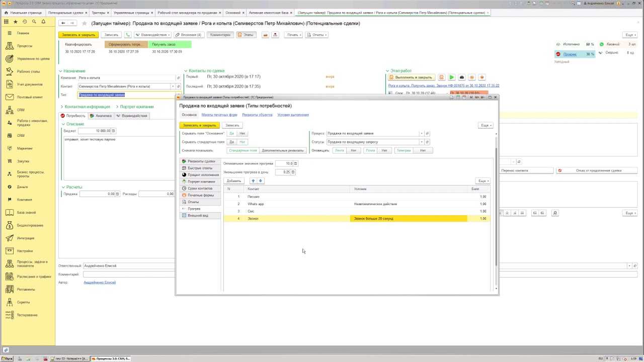Open Макеты печатных форм link
Viewport: 644px width, 362px height.
[219, 115]
